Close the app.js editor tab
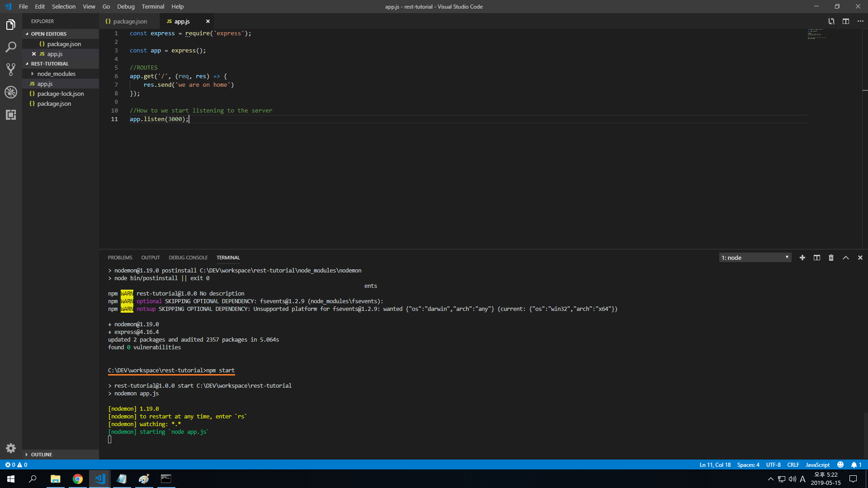868x488 pixels. (x=208, y=21)
